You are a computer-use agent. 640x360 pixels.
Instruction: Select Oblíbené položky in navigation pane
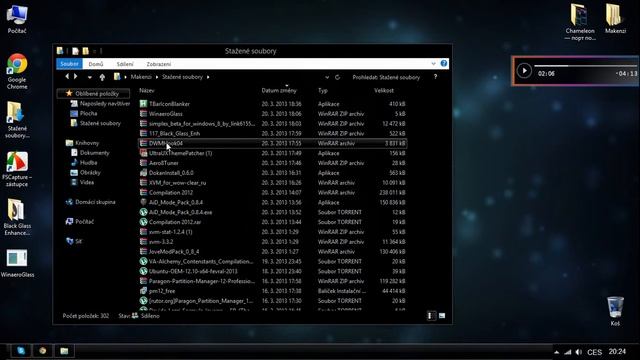[x=93, y=93]
